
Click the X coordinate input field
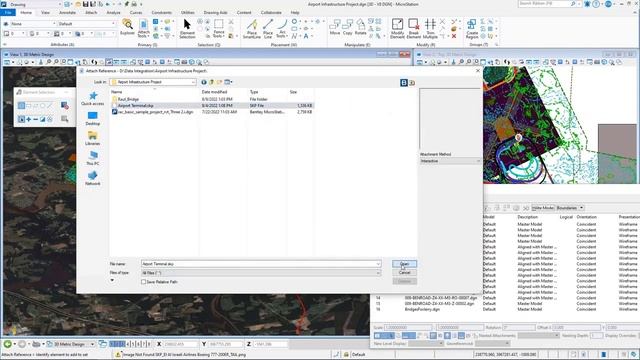pos(180,344)
